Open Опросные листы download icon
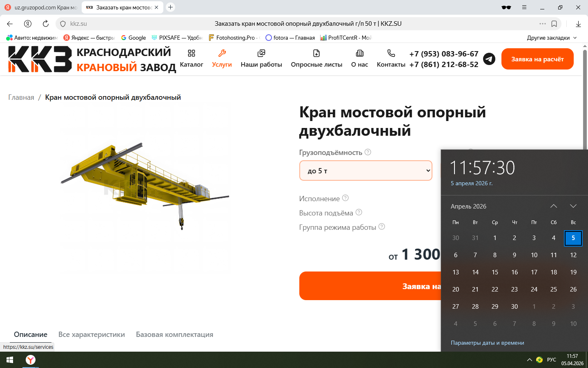 316,53
